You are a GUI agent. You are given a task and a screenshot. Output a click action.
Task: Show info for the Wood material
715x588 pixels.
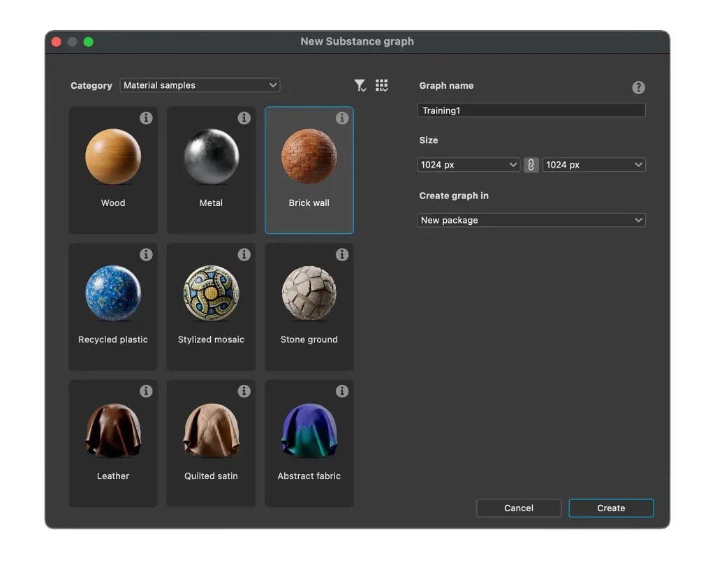[x=146, y=118]
